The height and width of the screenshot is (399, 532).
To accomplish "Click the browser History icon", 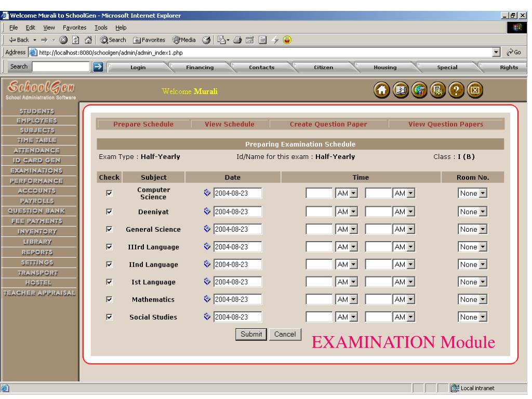I will point(206,40).
